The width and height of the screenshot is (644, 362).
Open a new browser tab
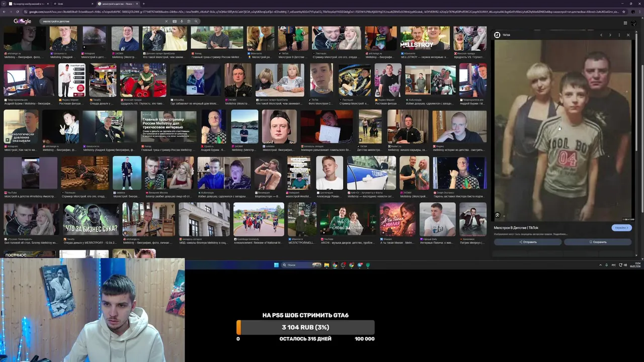tap(143, 4)
